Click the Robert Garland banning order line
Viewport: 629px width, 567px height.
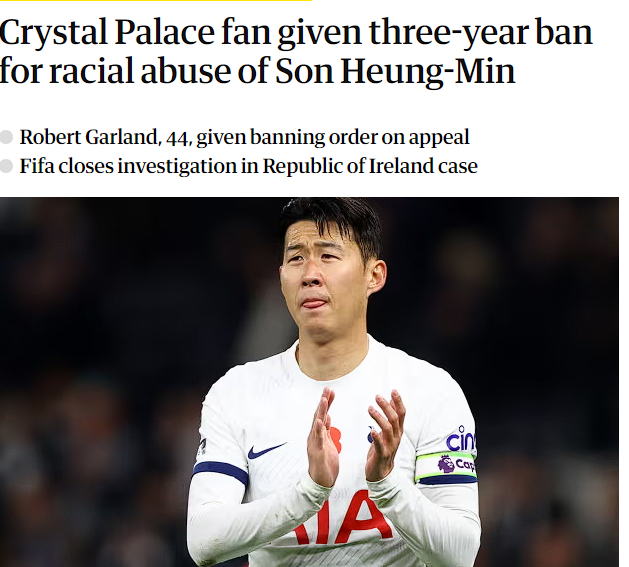click(x=244, y=138)
